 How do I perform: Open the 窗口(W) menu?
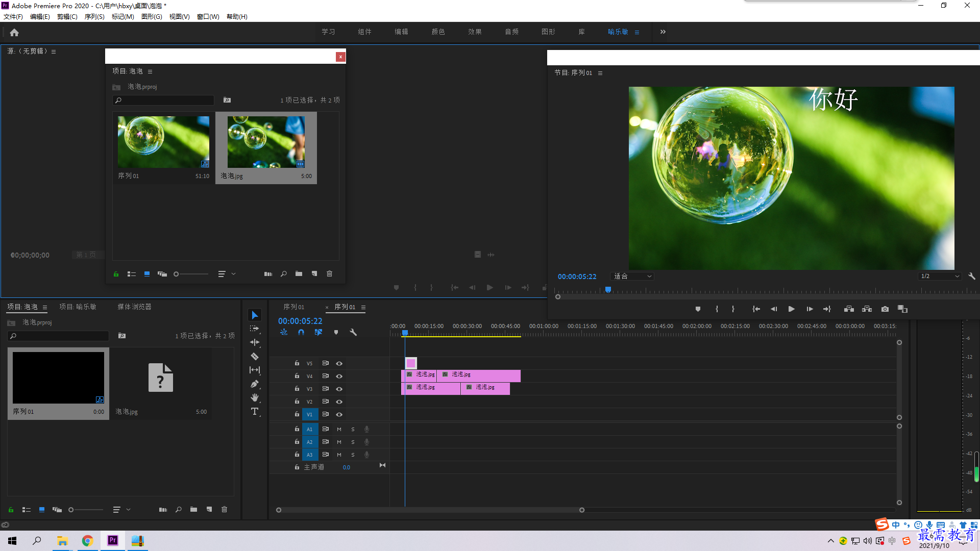click(208, 17)
